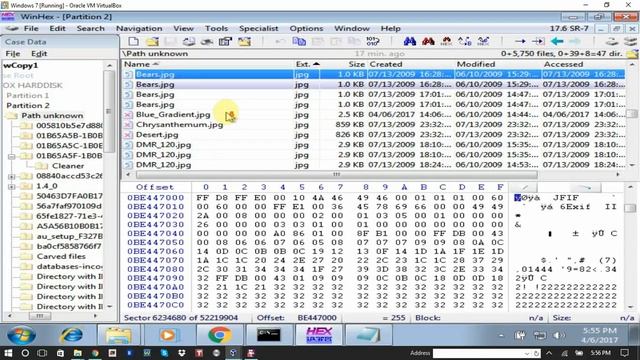Open Find Hex Values with red binoculars icon
The width and height of the screenshot is (640, 360).
pyautogui.click(x=428, y=41)
